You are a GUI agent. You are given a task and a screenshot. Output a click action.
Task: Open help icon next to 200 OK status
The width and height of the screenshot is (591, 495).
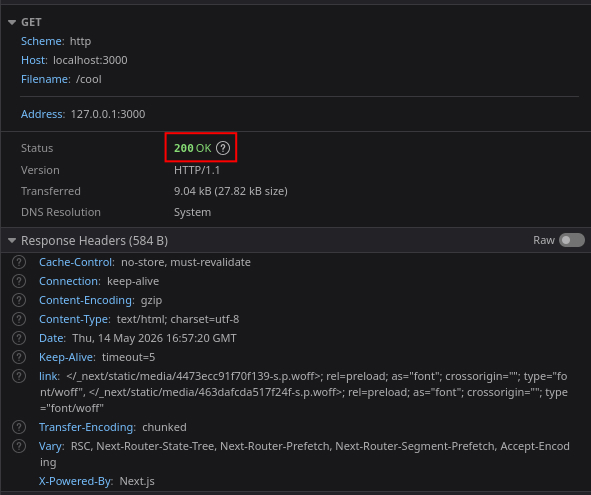[223, 148]
